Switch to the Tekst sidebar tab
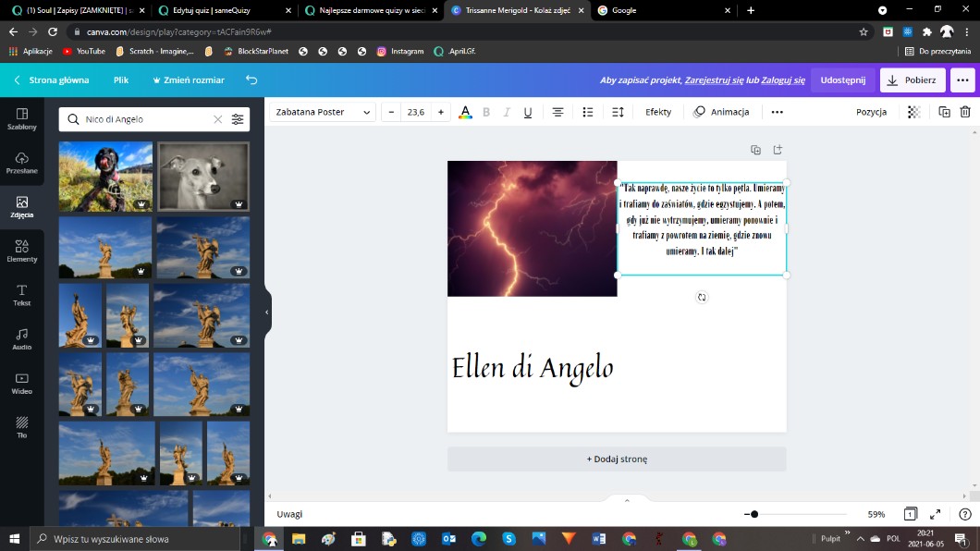The height and width of the screenshot is (551, 980). (x=21, y=295)
